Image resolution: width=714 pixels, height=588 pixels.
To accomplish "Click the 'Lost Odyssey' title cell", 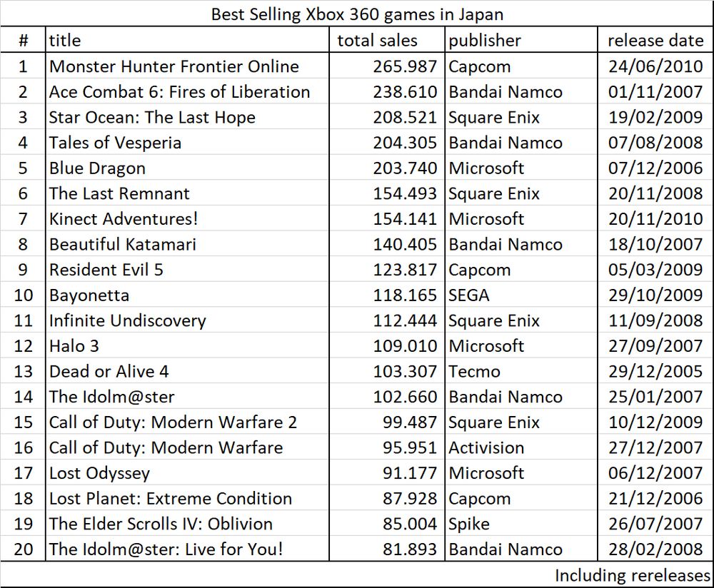I will coord(187,473).
